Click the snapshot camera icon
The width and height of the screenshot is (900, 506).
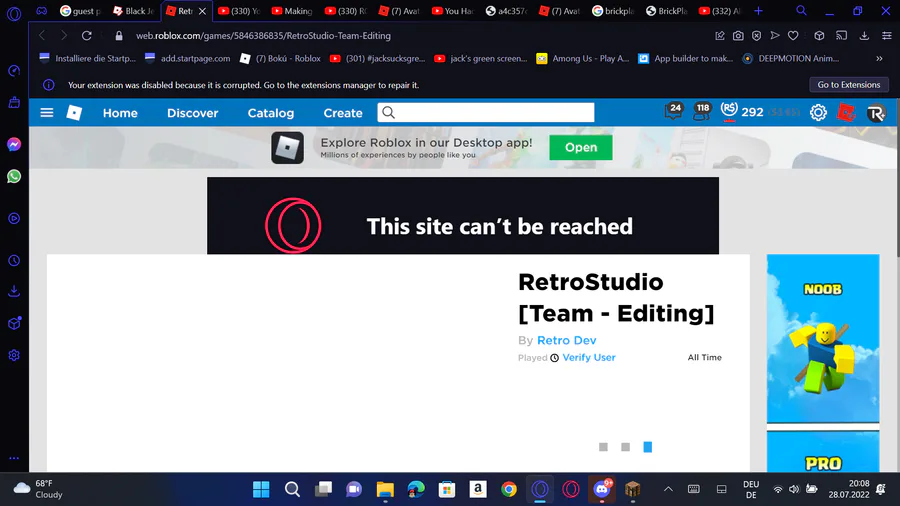[738, 36]
